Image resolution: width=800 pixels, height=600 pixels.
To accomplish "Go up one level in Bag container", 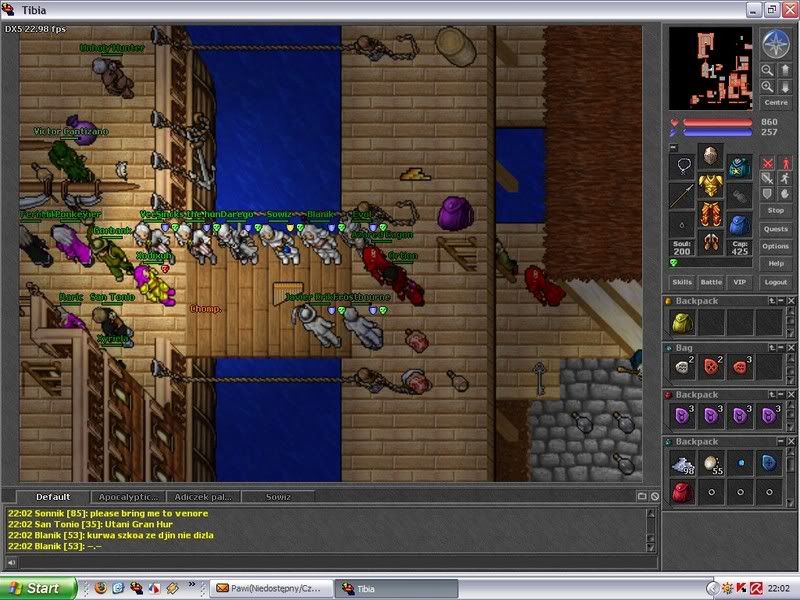I will pyautogui.click(x=772, y=347).
